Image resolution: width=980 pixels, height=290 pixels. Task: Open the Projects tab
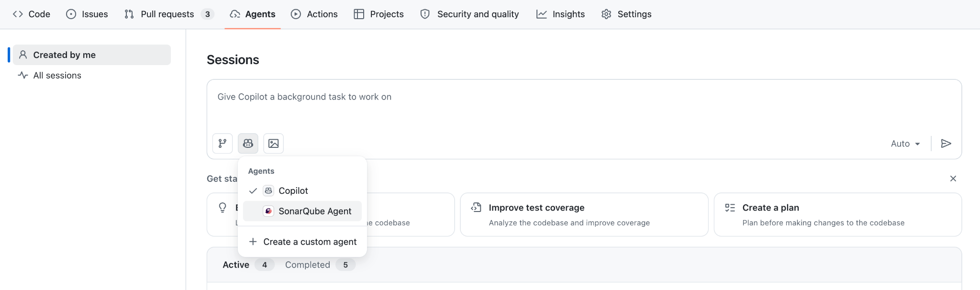pyautogui.click(x=379, y=14)
